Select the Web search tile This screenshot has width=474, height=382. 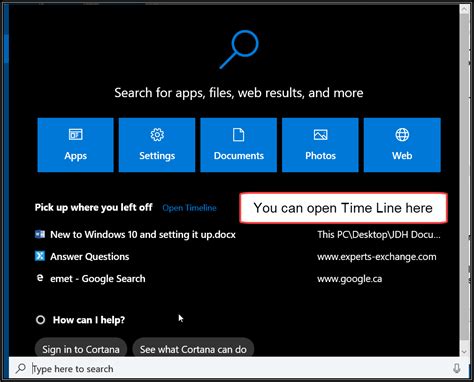402,145
